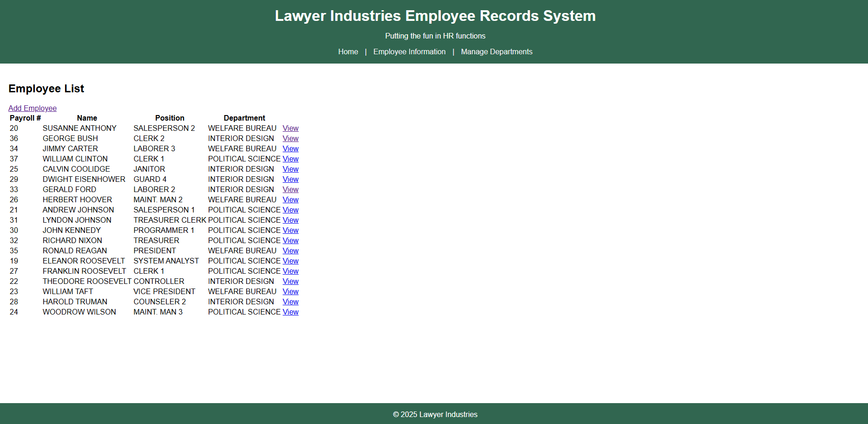Open View link for Jimmy Carter
The height and width of the screenshot is (424, 868).
tap(290, 148)
